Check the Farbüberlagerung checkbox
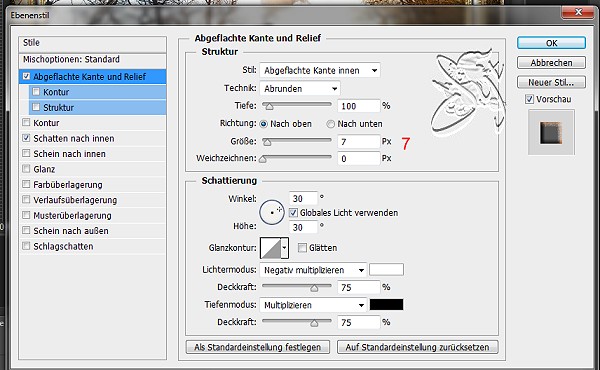Screen dimensions: 600x370 click(x=26, y=184)
